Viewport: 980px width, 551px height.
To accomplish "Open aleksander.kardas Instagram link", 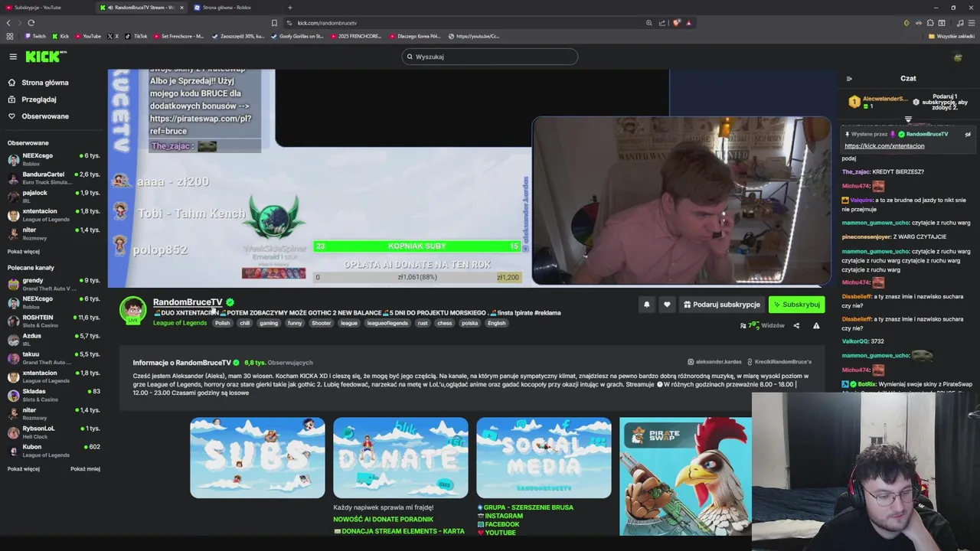I will [x=714, y=362].
